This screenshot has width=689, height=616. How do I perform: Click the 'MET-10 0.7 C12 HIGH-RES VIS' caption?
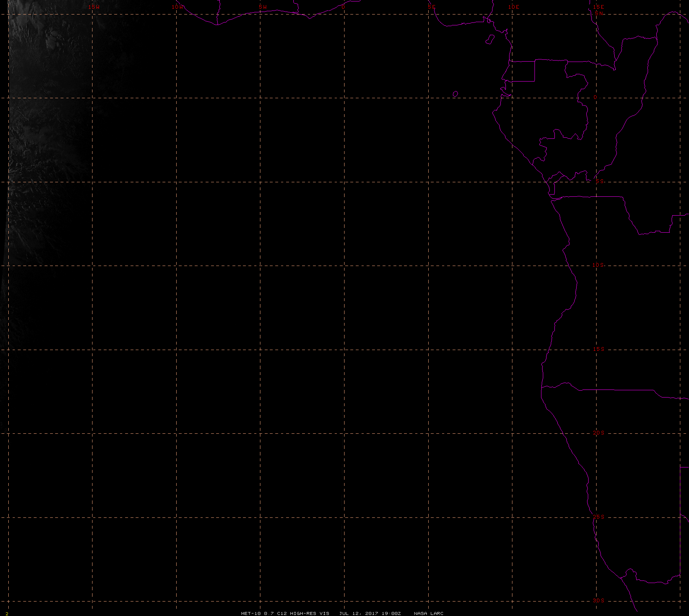[285, 613]
